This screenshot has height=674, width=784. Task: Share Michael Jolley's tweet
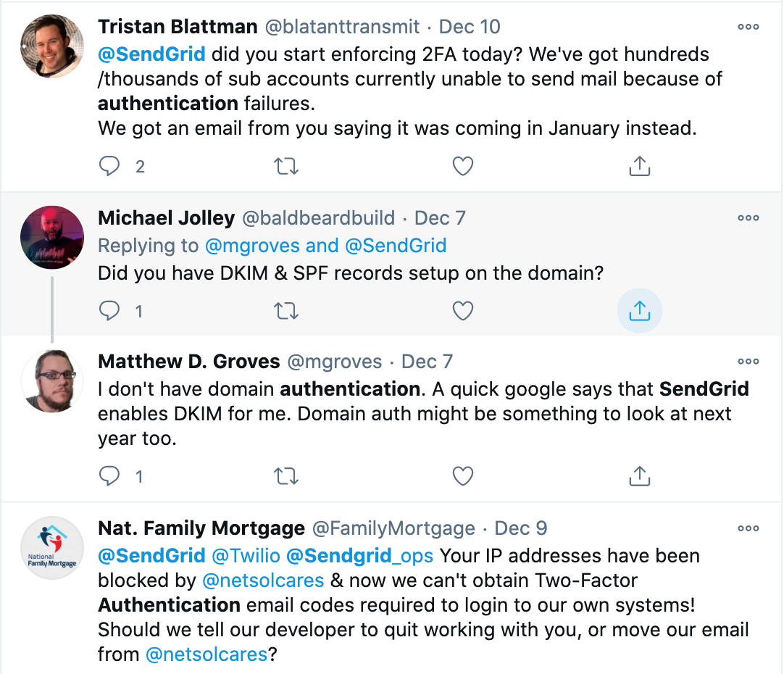click(x=639, y=312)
